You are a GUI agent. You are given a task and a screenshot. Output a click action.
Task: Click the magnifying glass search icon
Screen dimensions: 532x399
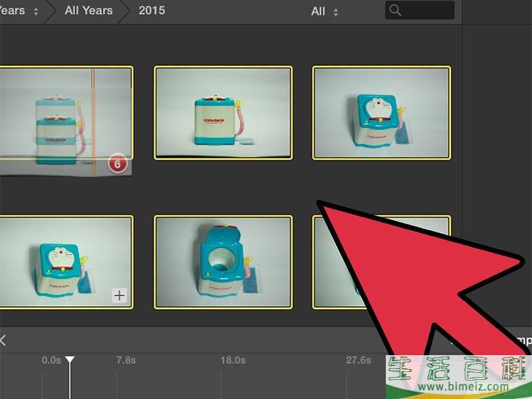click(395, 10)
